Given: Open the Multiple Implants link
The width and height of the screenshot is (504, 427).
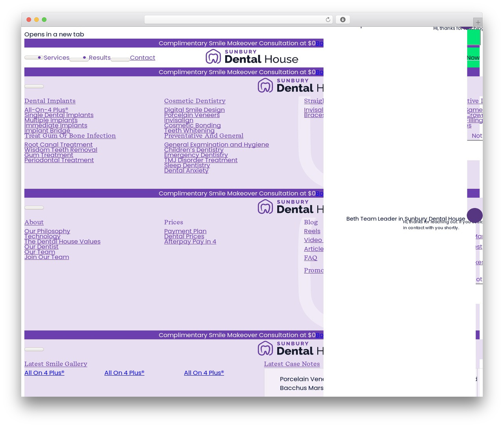Looking at the screenshot, I should 51,120.
